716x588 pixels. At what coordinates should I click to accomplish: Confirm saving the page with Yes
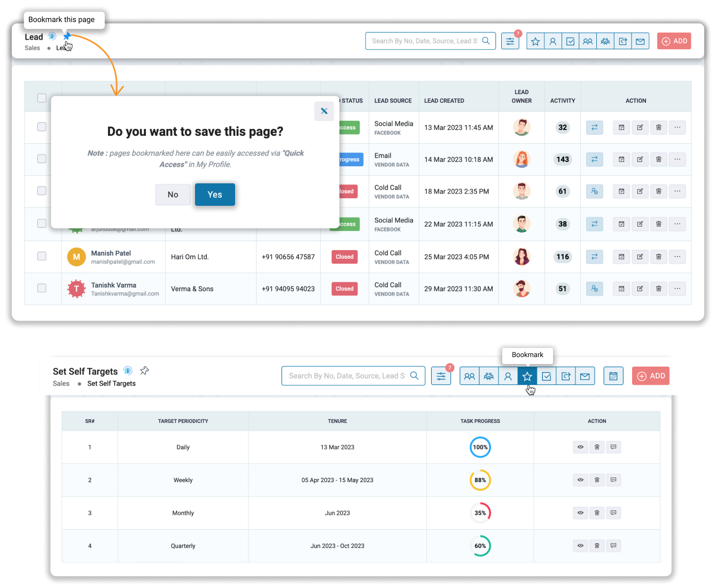tap(215, 195)
